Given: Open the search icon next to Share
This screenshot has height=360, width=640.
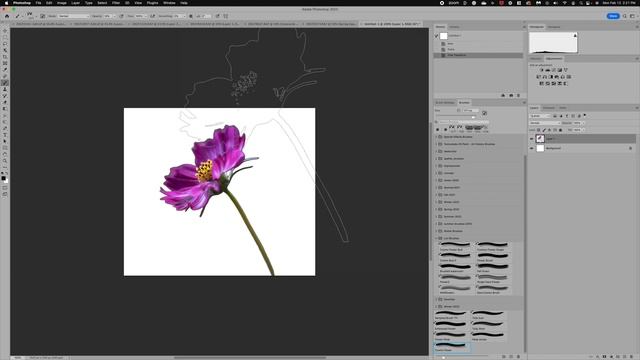Looking at the screenshot, I should (624, 16).
